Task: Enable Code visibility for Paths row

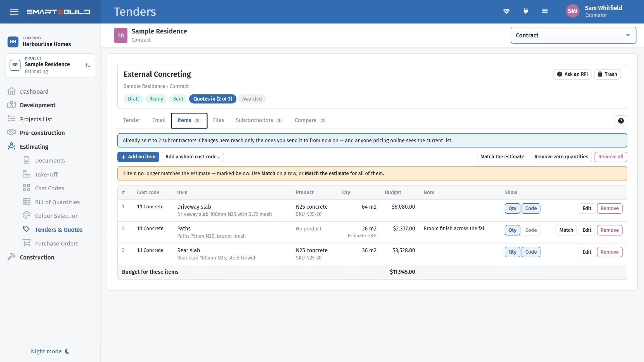Action: tap(531, 230)
